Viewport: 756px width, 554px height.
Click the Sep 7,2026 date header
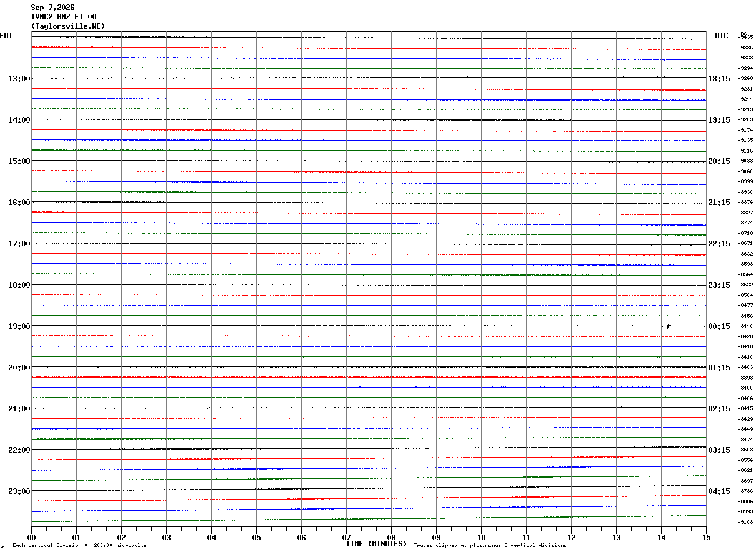click(52, 8)
